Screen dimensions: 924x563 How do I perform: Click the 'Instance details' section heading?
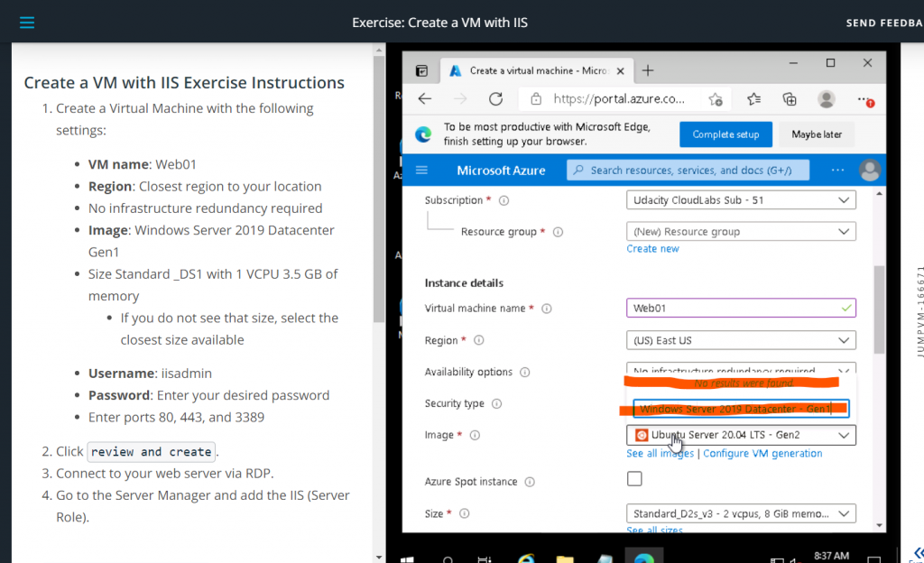(x=464, y=283)
